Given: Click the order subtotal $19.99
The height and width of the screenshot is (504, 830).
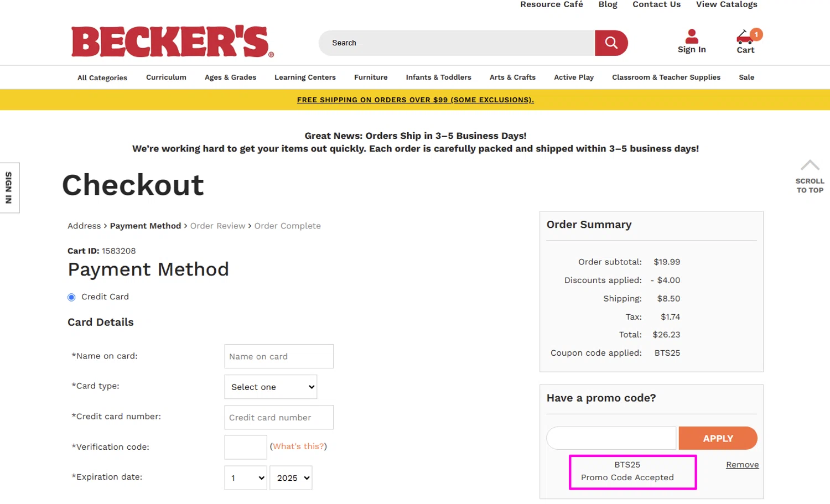Looking at the screenshot, I should [667, 262].
